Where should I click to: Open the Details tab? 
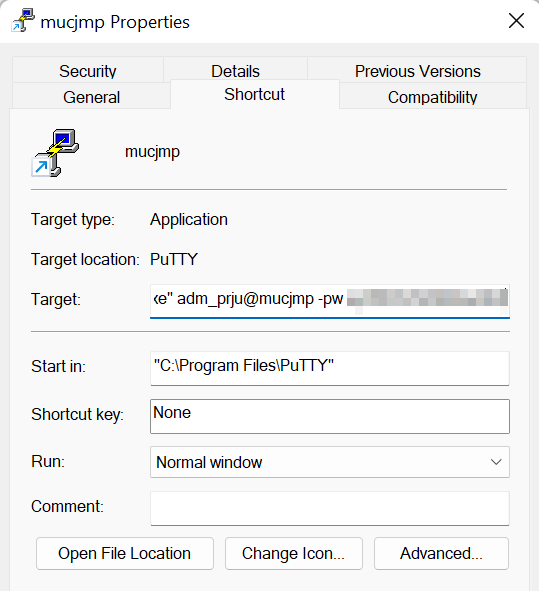point(235,70)
